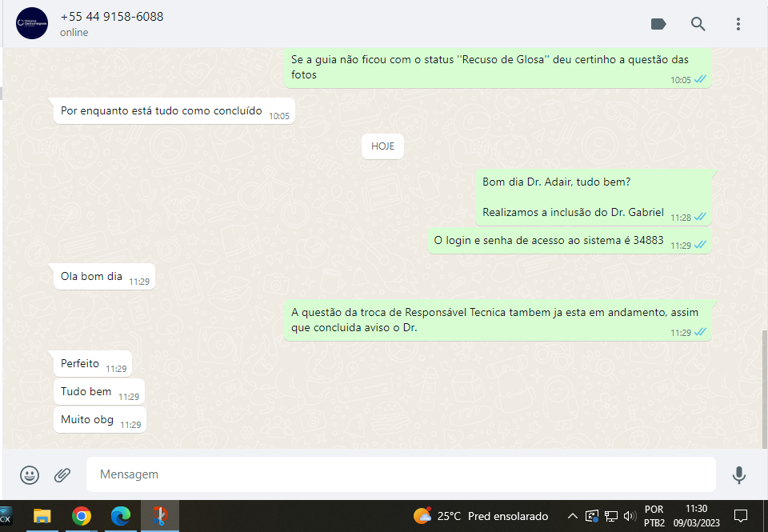This screenshot has width=768, height=532.
Task: Select the 'Tudo bem' message
Action: coord(99,391)
